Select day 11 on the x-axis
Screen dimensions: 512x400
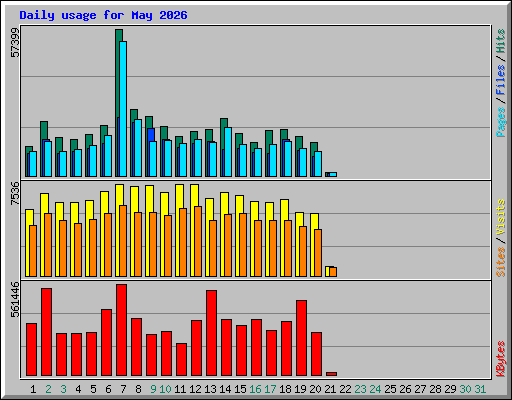pos(180,389)
